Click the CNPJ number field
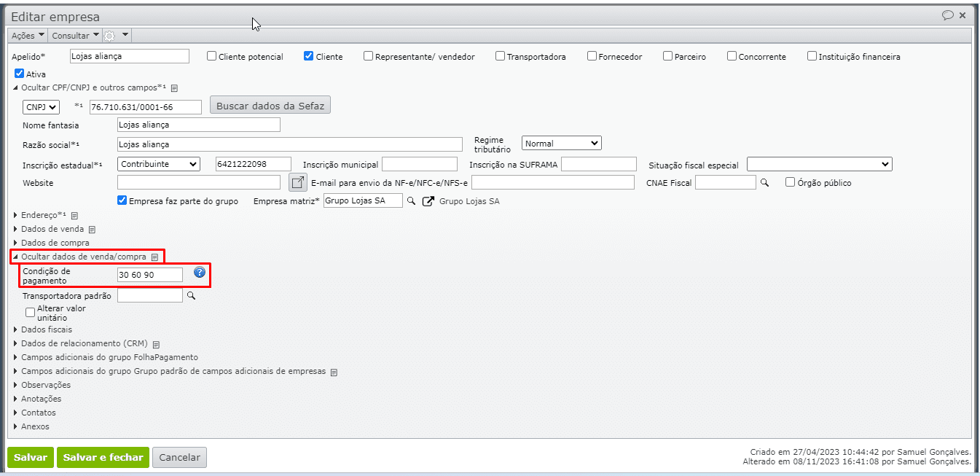 click(x=146, y=107)
